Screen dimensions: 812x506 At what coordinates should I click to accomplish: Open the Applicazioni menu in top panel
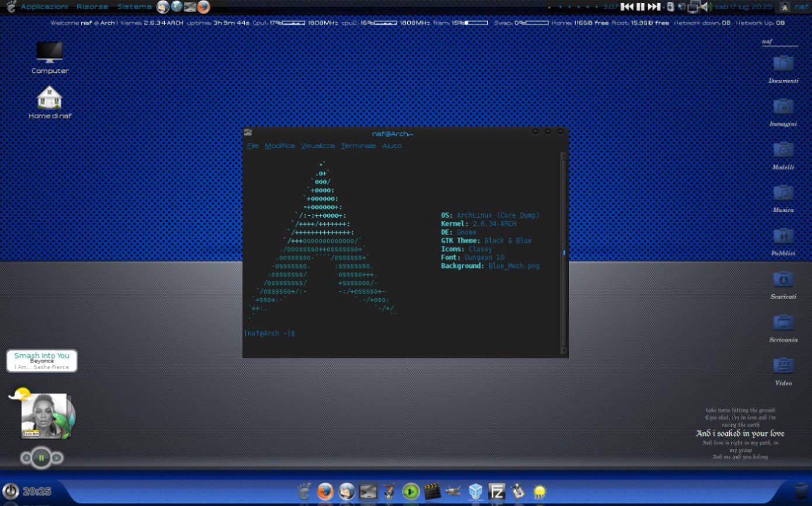point(44,7)
